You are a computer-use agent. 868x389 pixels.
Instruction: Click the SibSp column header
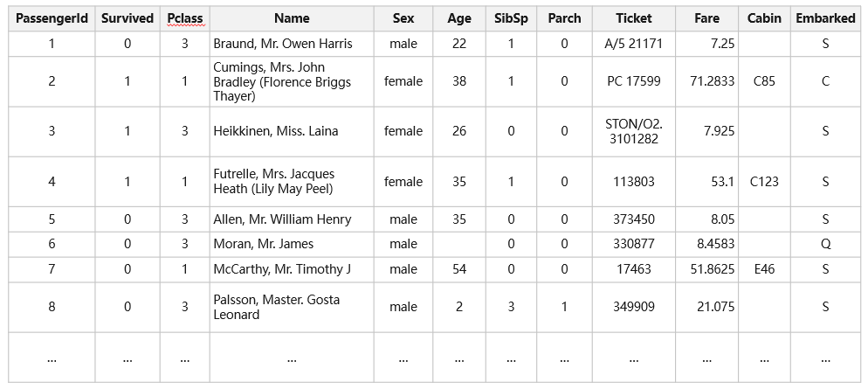point(511,18)
